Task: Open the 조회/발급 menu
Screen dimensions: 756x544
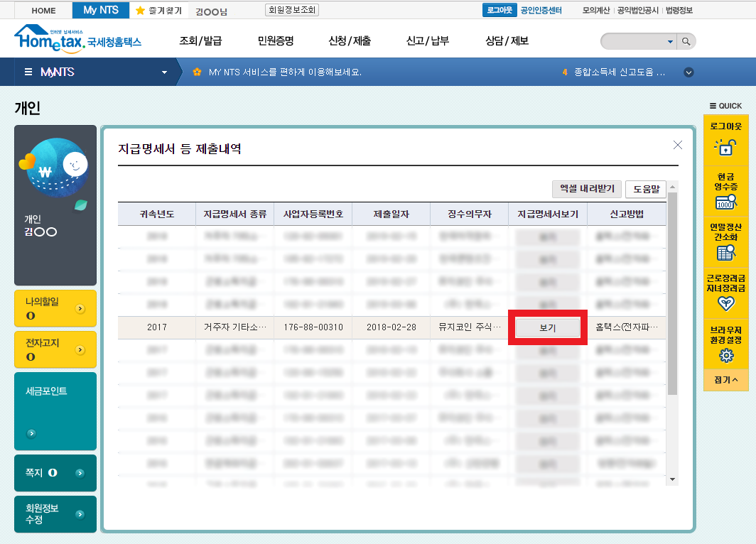Action: coord(200,40)
